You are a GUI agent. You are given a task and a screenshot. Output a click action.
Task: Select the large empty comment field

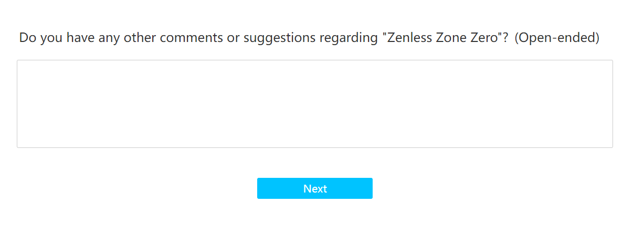(x=315, y=104)
